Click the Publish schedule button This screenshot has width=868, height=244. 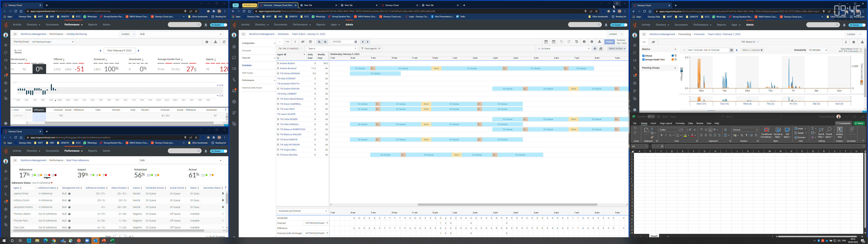(x=609, y=42)
